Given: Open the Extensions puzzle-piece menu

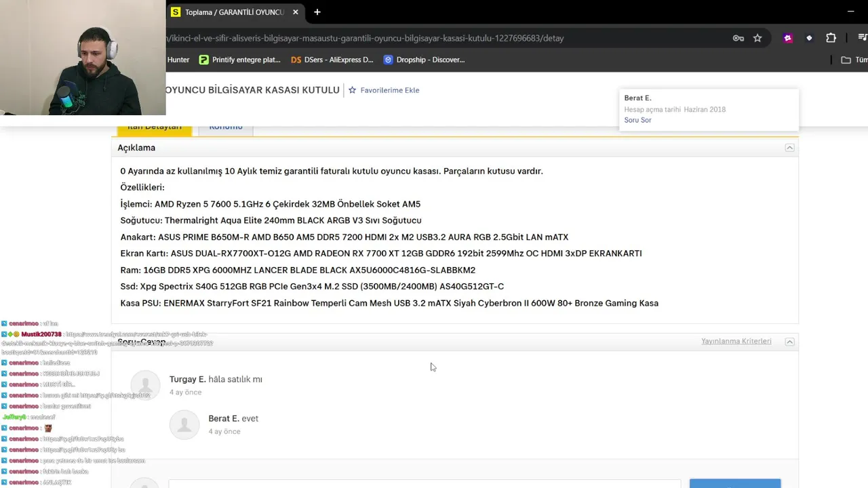Looking at the screenshot, I should point(831,38).
